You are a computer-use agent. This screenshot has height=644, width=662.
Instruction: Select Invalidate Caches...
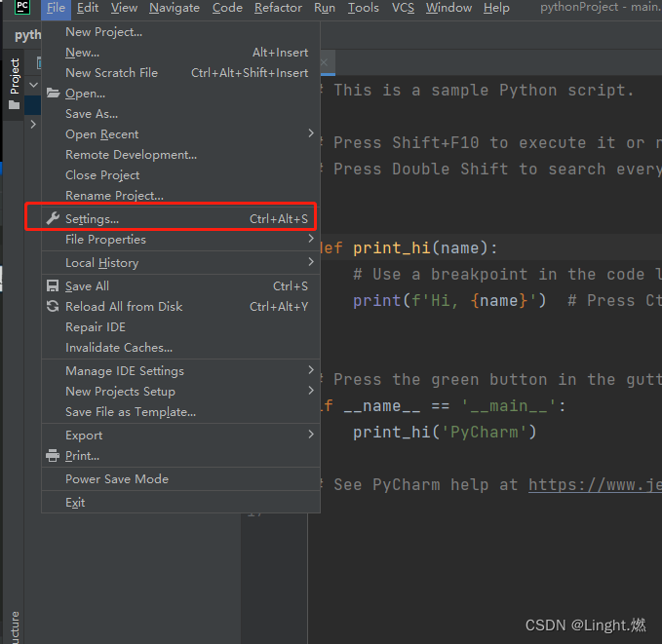pos(180,347)
